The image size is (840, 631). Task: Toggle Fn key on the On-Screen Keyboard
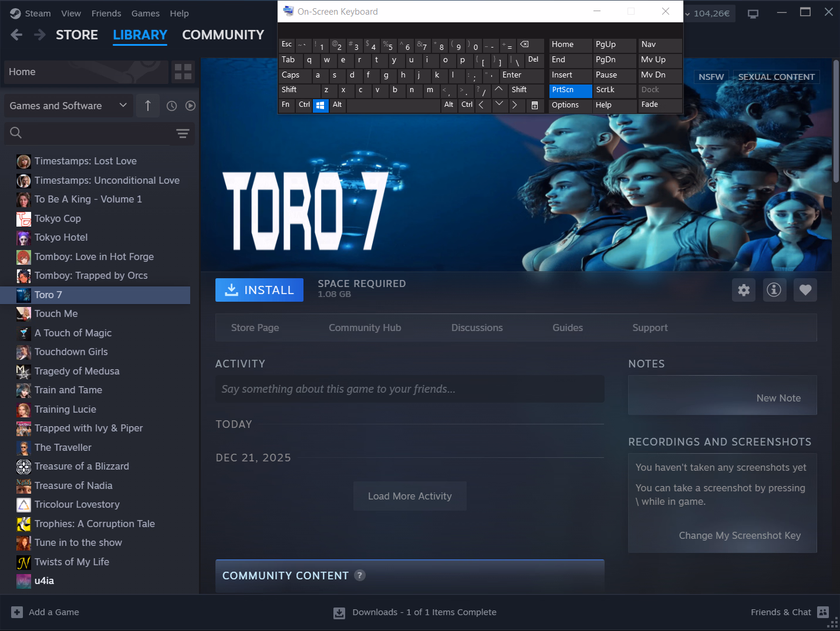[287, 105]
